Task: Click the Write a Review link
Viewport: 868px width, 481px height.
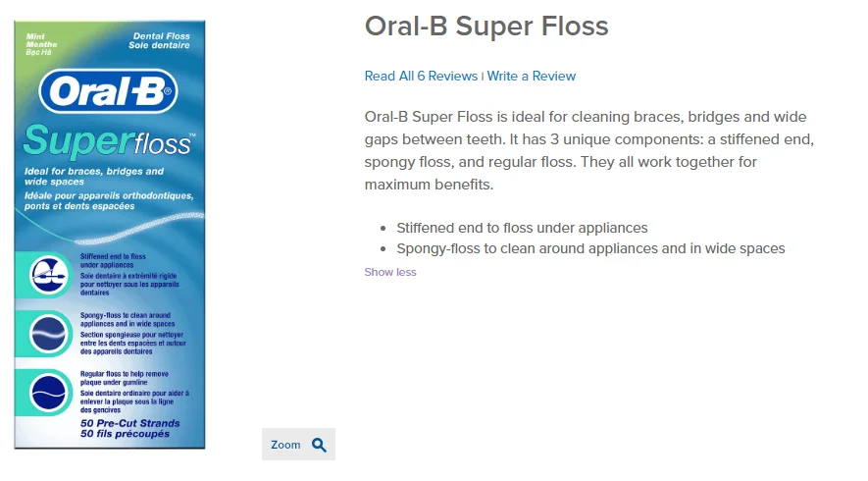Action: (x=531, y=76)
